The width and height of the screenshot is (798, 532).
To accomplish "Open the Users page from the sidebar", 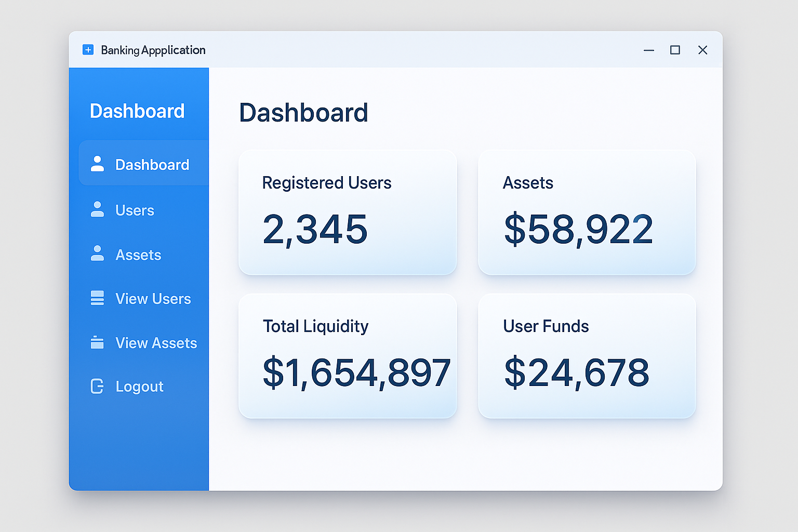I will [135, 210].
